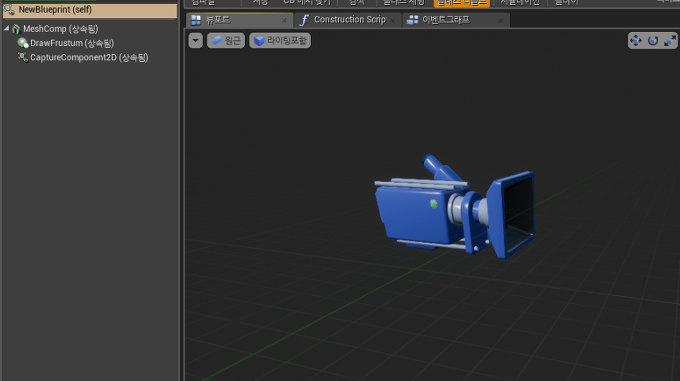Select the rotate gizmo tool icon
The height and width of the screenshot is (381, 680).
coord(653,41)
